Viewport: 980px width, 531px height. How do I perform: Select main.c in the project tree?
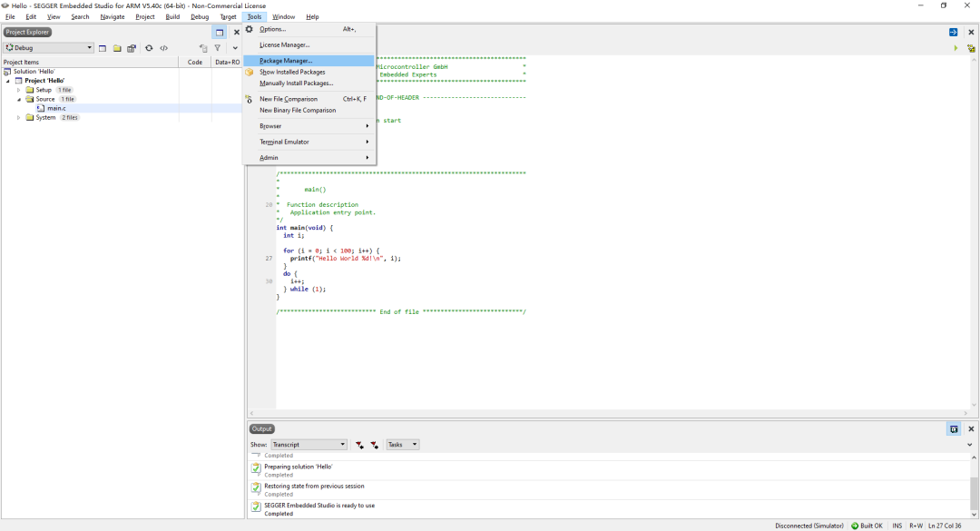(x=56, y=108)
